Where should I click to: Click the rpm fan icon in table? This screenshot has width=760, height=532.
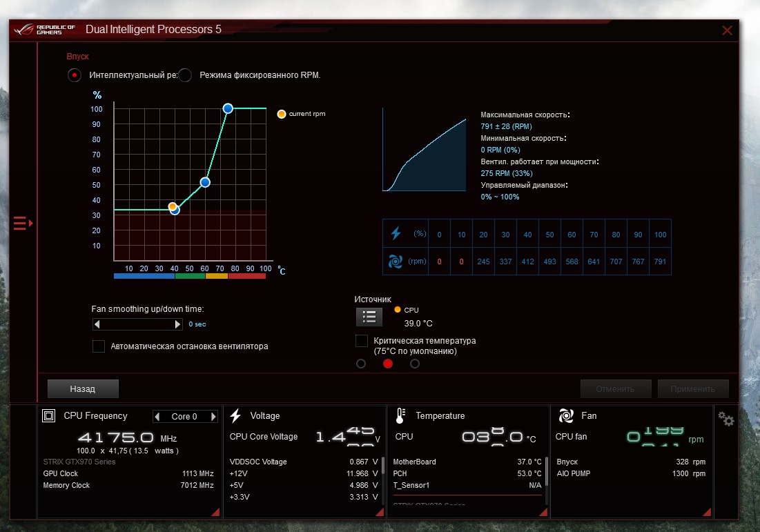coord(396,262)
